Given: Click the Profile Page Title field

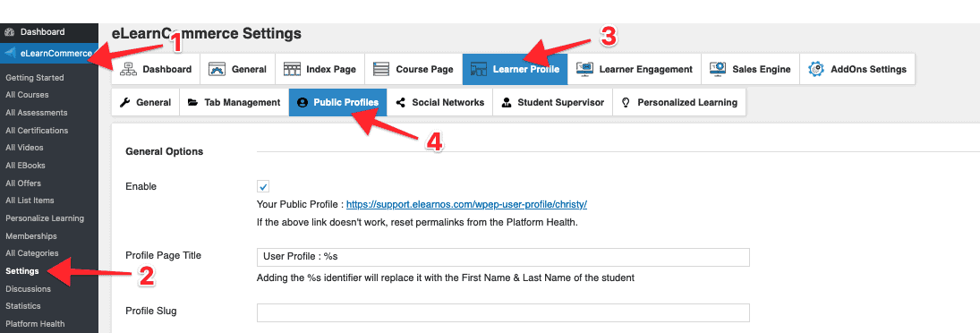Looking at the screenshot, I should coord(503,258).
